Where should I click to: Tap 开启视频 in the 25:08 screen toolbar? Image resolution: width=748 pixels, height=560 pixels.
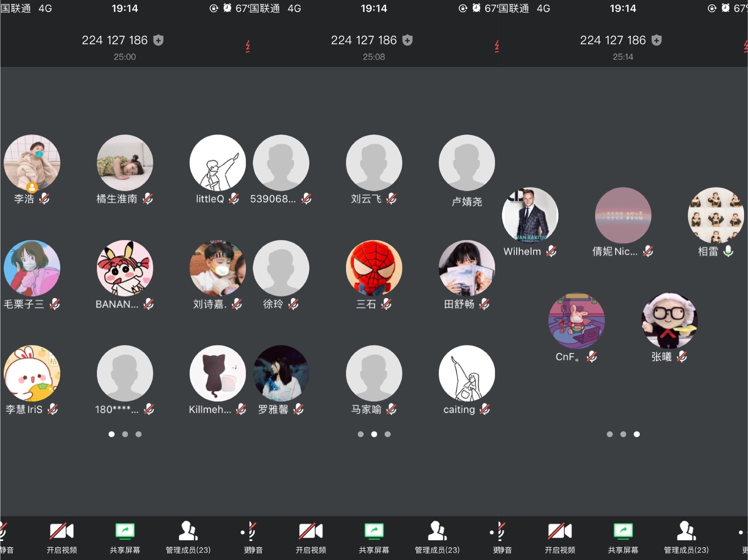click(x=311, y=538)
